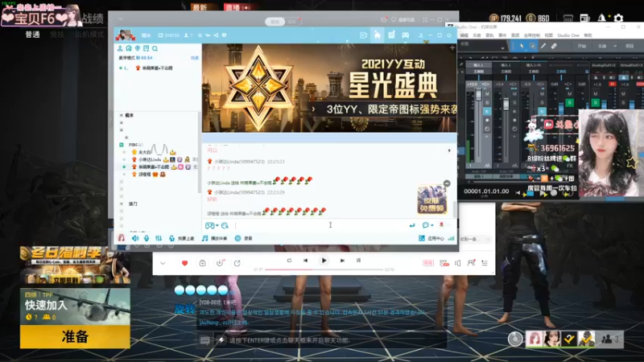The height and width of the screenshot is (362, 644).
Task: Open the Studio One menu in the menu bar
Action: pyautogui.click(x=568, y=35)
